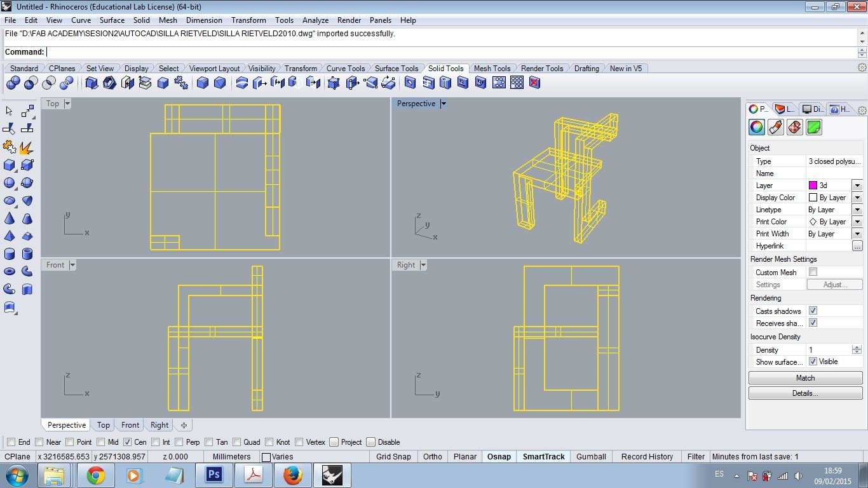
Task: Open the Front viewport title menu arrow
Action: pyautogui.click(x=72, y=265)
